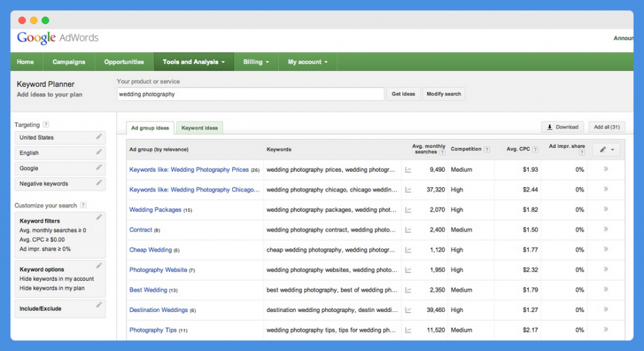Select the $2.44 Avg. CPC value
This screenshot has height=351, width=644.
pos(530,189)
